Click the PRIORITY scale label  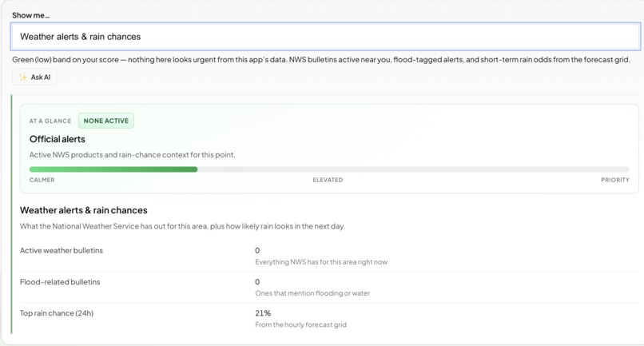click(615, 180)
